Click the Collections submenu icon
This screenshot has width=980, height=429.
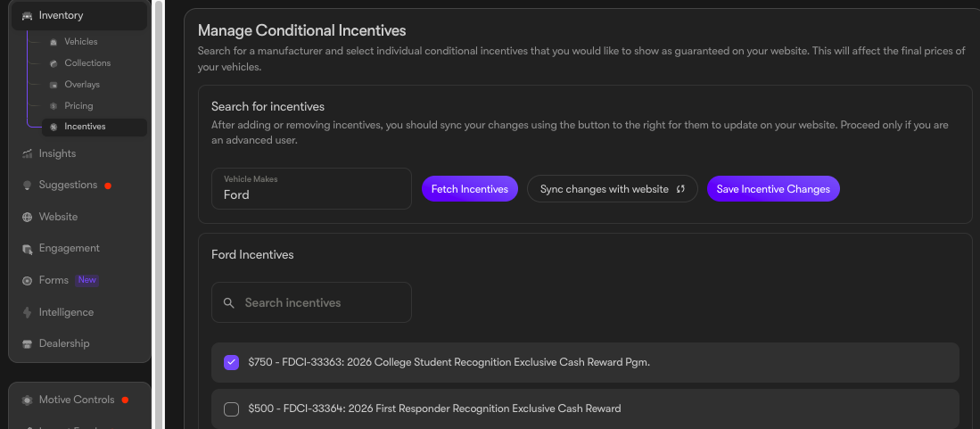pyautogui.click(x=54, y=63)
